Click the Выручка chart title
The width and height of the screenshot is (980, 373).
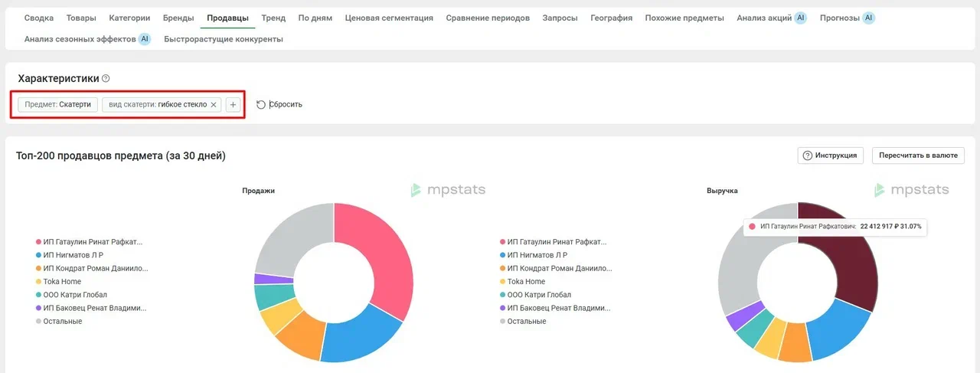tap(722, 191)
